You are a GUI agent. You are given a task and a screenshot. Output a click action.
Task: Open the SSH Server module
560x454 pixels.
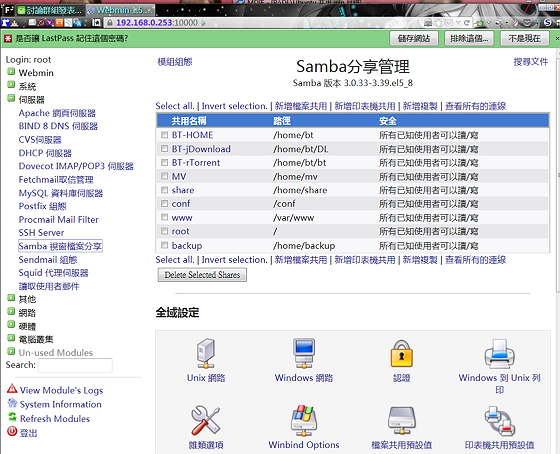coord(41,233)
